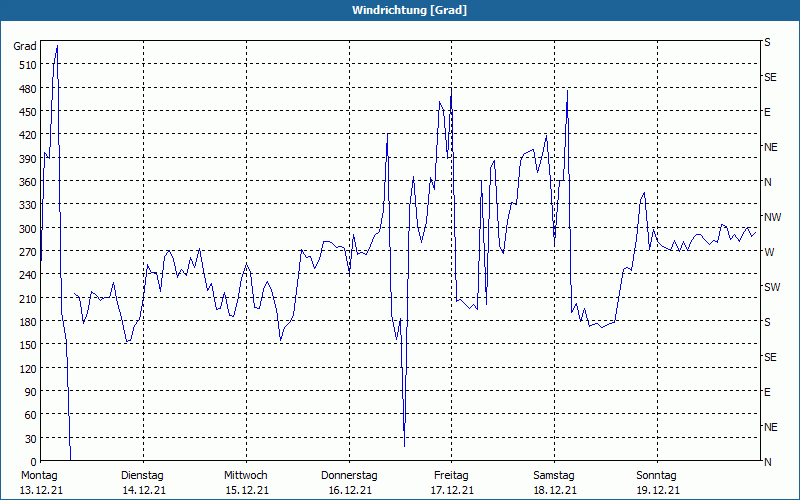Click the 150 value on left axis

tap(28, 345)
